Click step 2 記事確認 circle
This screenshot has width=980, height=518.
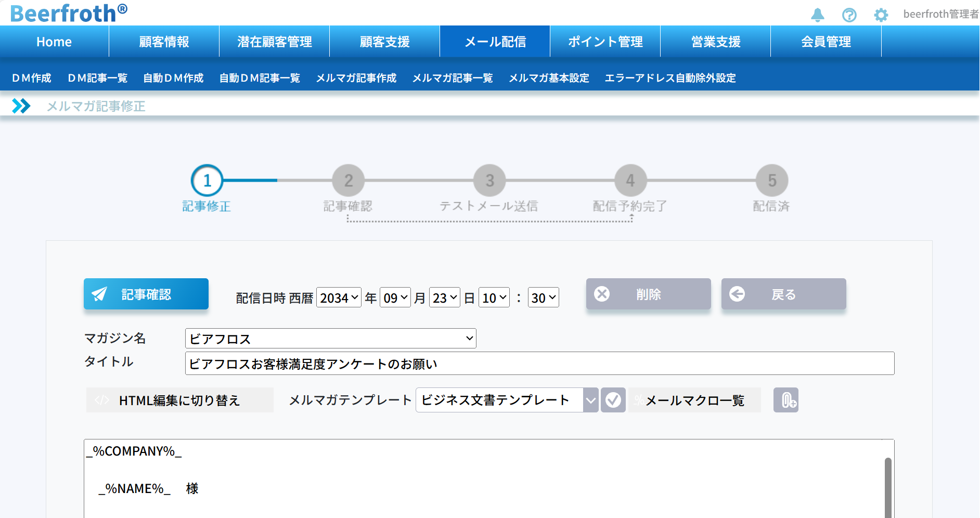click(x=348, y=180)
